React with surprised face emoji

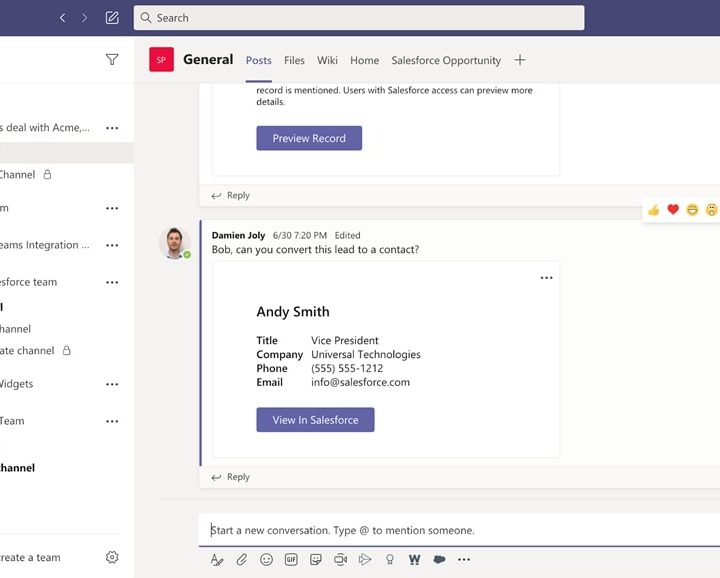click(712, 210)
